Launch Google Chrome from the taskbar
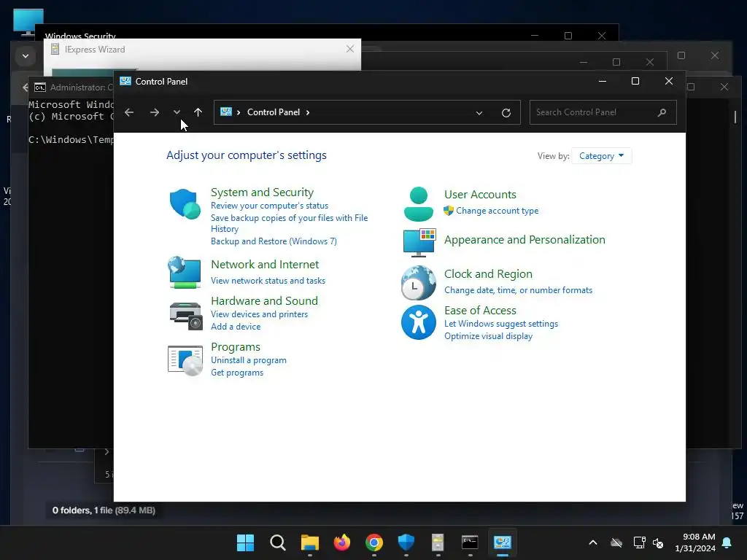This screenshot has height=560, width=747. click(x=374, y=542)
